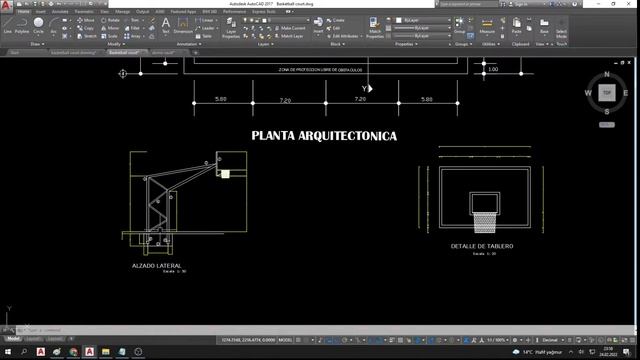This screenshot has height=360, width=640.
Task: Click the S compass direction on ViewCube
Action: 607,112
